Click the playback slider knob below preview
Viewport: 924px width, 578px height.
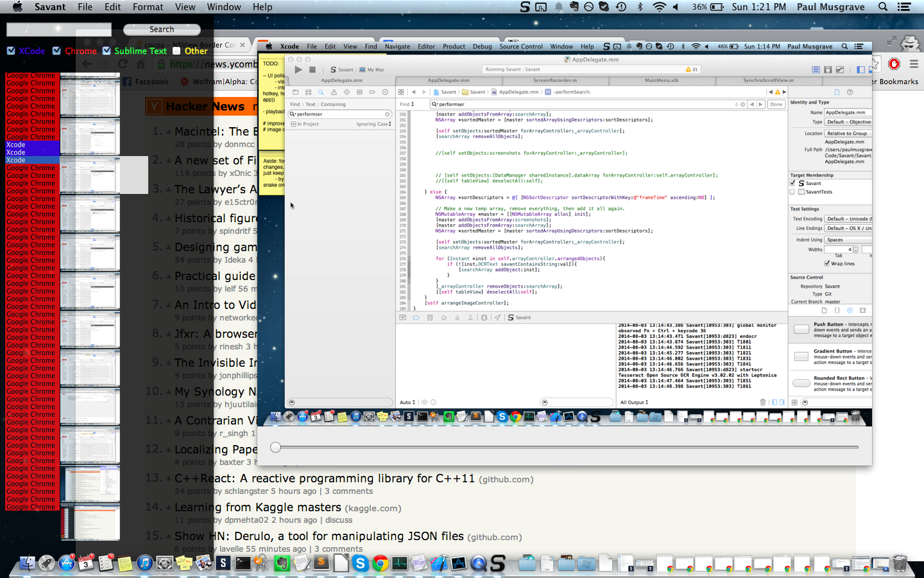(x=275, y=447)
